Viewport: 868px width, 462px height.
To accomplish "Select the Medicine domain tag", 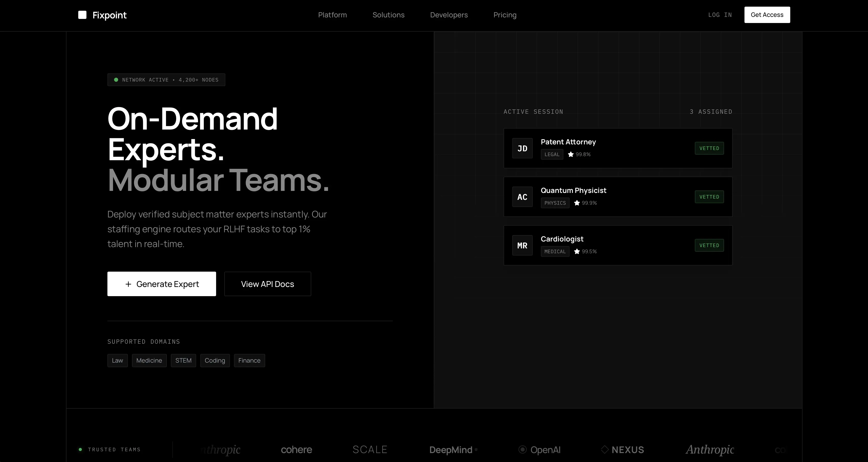I will [149, 360].
